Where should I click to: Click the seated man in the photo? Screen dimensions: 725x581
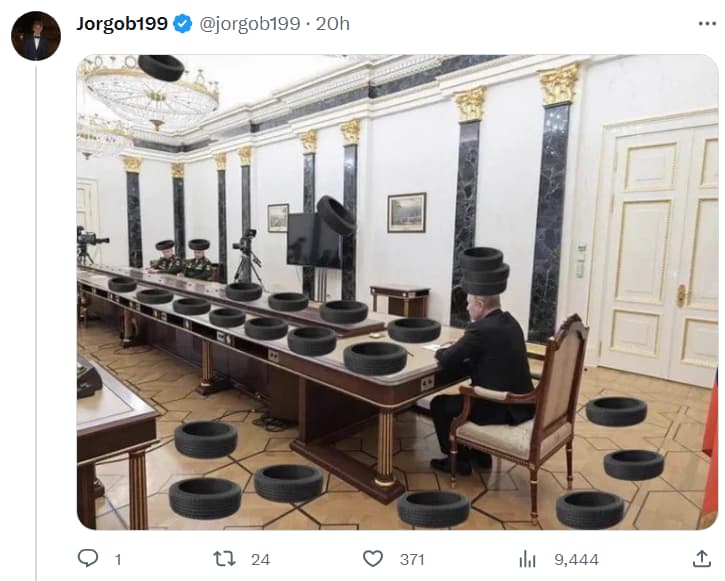(x=481, y=379)
